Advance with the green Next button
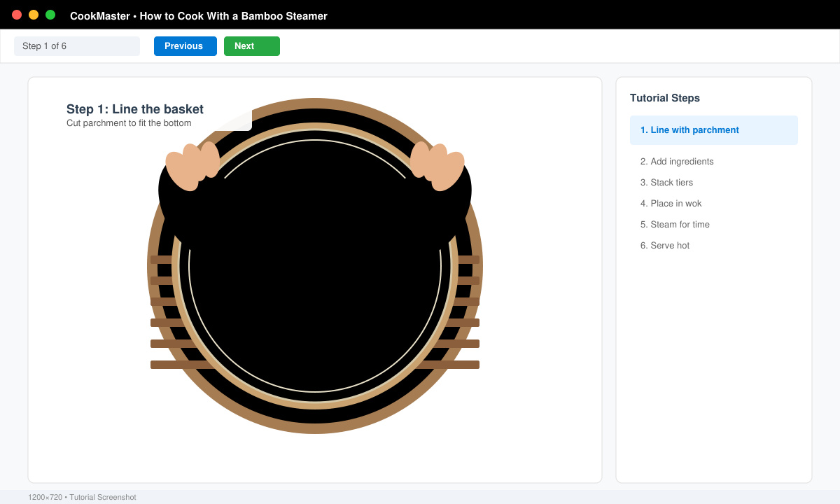The width and height of the screenshot is (840, 504). [x=252, y=46]
